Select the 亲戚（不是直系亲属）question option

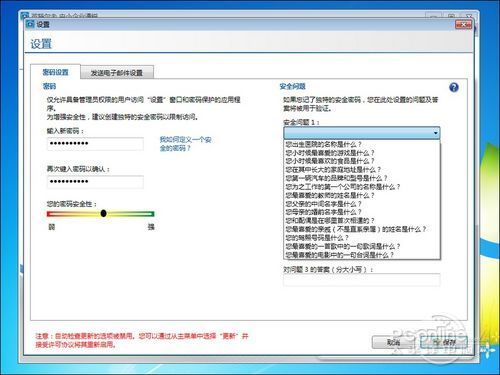(362, 229)
